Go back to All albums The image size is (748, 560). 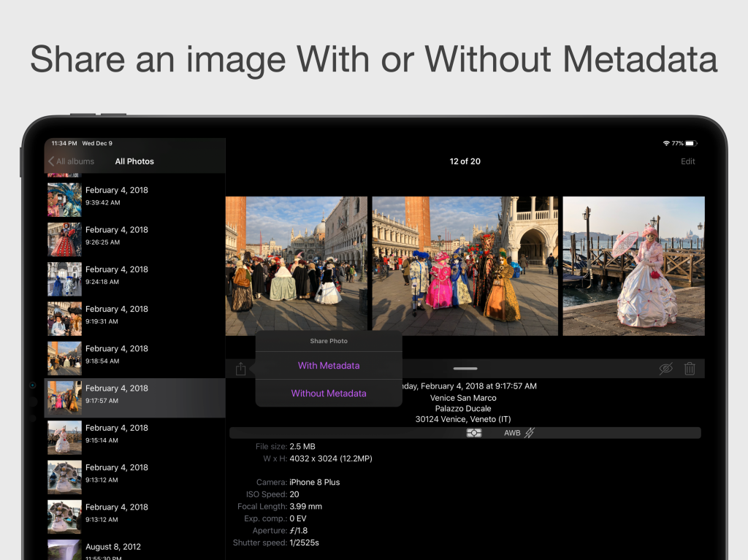point(72,161)
